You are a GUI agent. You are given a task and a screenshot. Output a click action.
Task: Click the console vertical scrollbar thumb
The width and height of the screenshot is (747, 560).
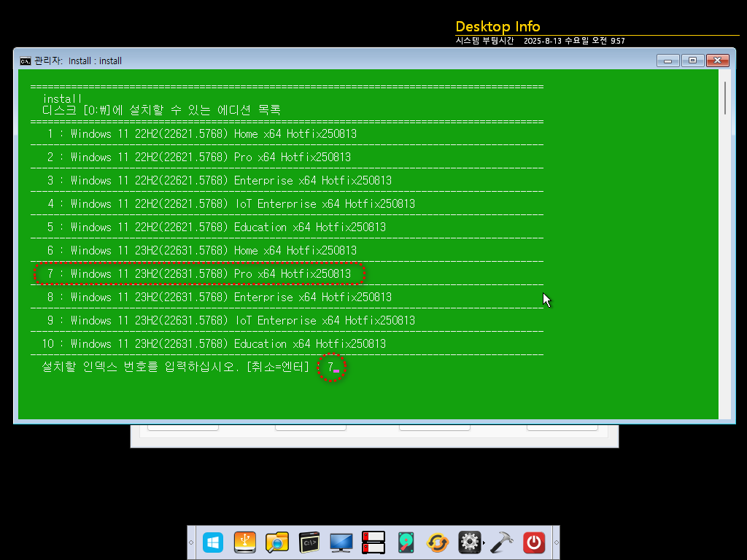[725, 98]
